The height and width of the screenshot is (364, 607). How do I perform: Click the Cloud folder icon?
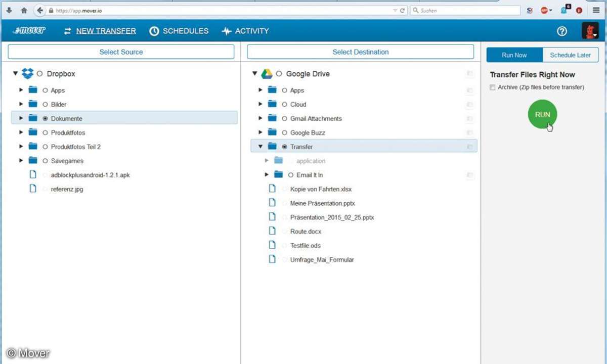pyautogui.click(x=272, y=104)
